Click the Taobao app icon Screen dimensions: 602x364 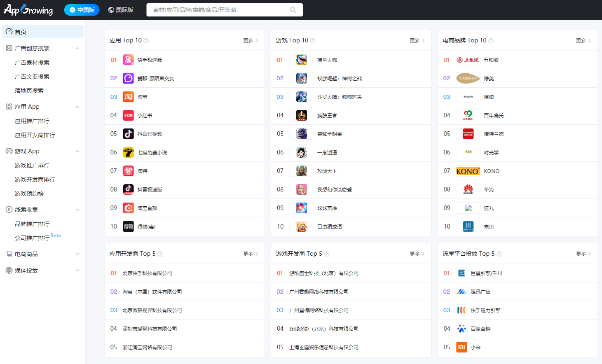(x=128, y=97)
